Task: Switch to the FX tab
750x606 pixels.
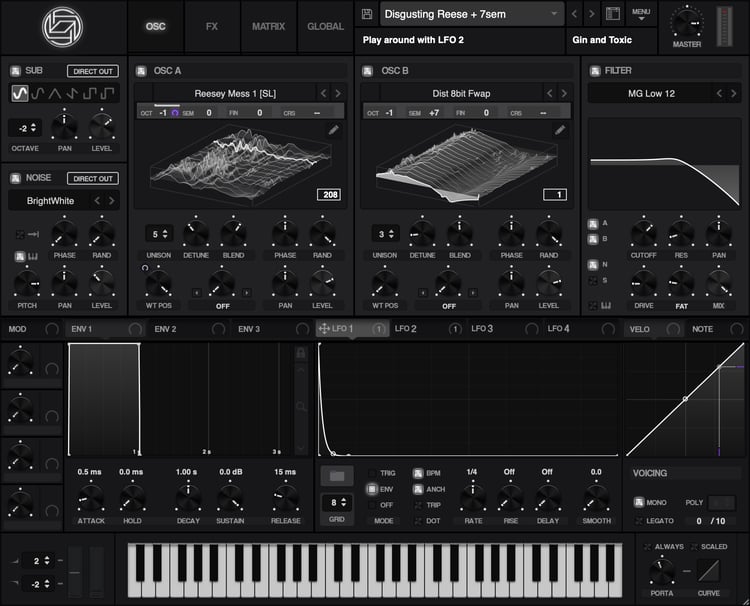Action: (x=212, y=26)
